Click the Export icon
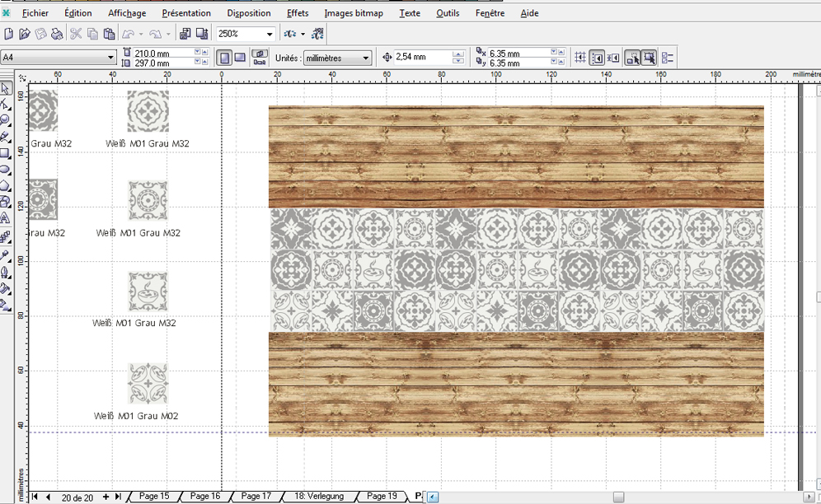The width and height of the screenshot is (821, 504). (202, 34)
